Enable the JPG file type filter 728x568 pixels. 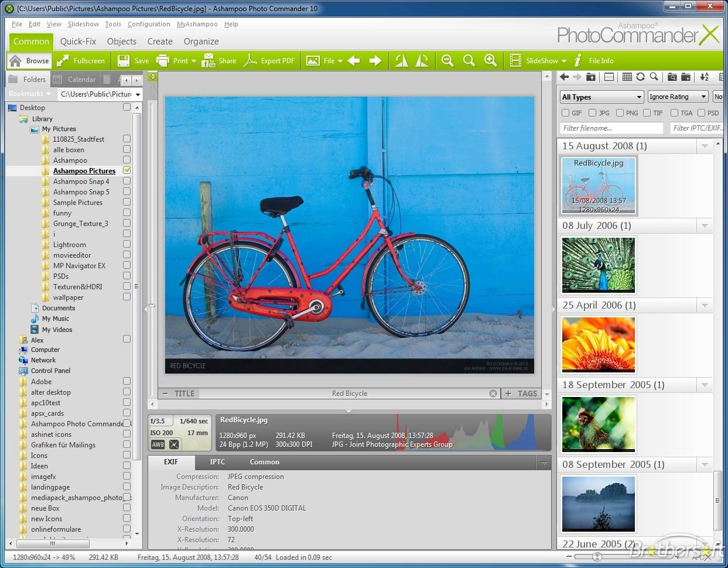(x=593, y=113)
